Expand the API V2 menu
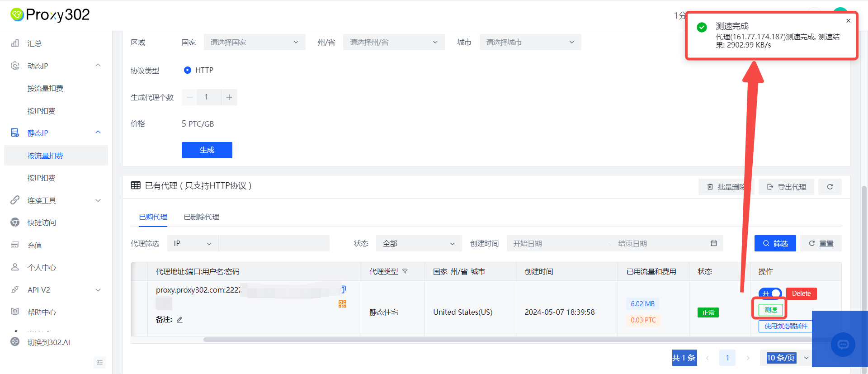868x374 pixels. click(x=98, y=290)
